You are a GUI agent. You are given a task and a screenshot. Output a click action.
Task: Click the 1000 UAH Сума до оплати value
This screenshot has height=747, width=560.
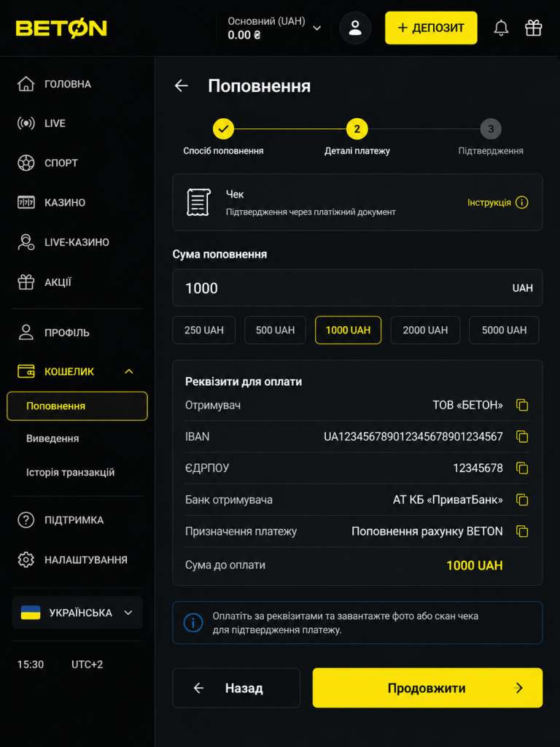(x=474, y=565)
